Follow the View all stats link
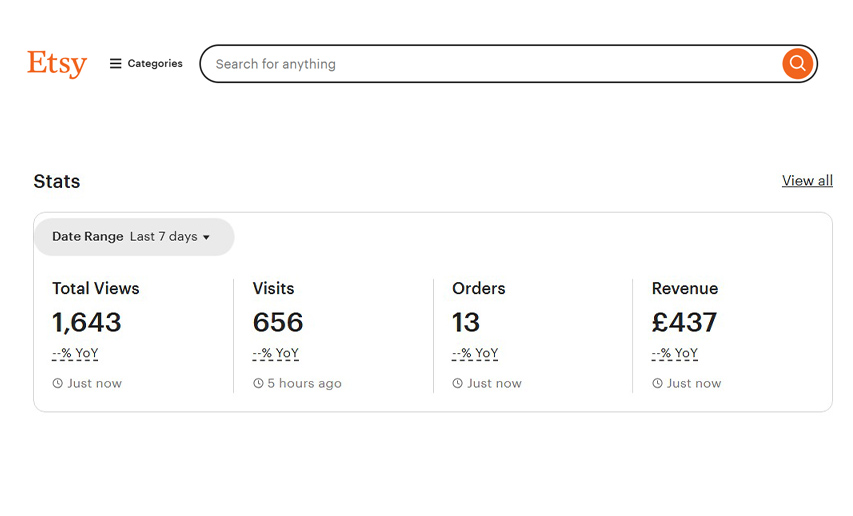The image size is (853, 516). coord(807,181)
